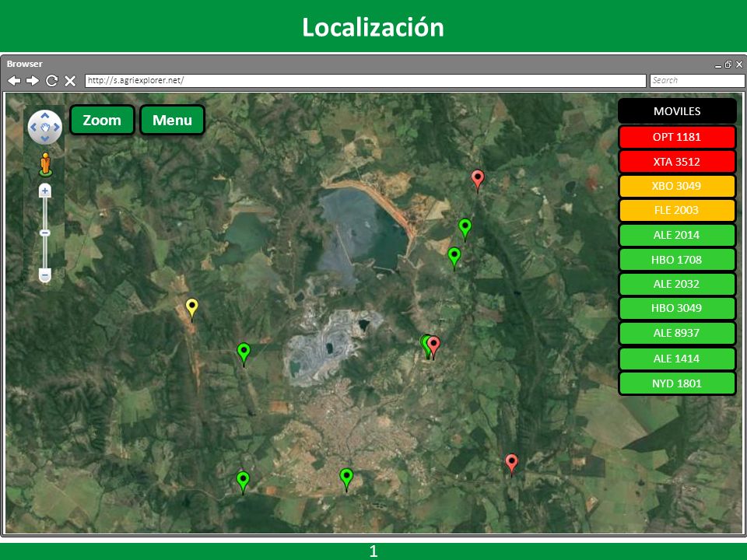The width and height of the screenshot is (747, 560).
Task: Click the zoom slider handle
Action: coord(45,233)
